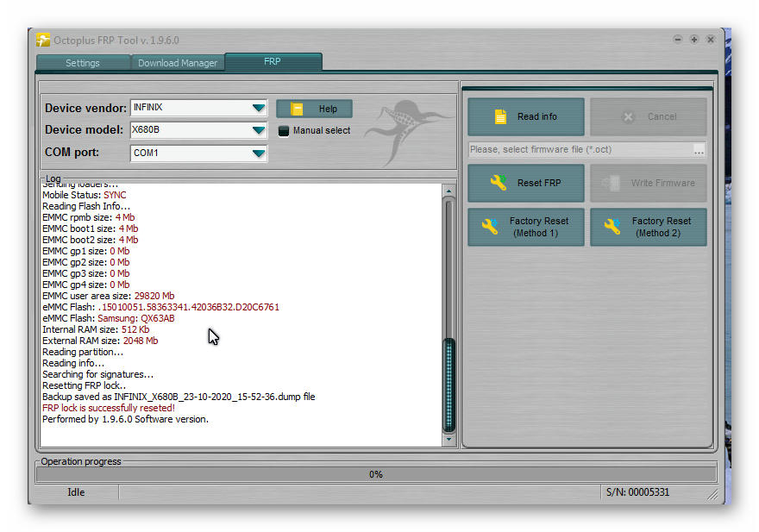Image resolution: width=759 pixels, height=532 pixels.
Task: Click the 'eMMC Flash: Samsung: QX63AB' line
Action: [x=109, y=318]
